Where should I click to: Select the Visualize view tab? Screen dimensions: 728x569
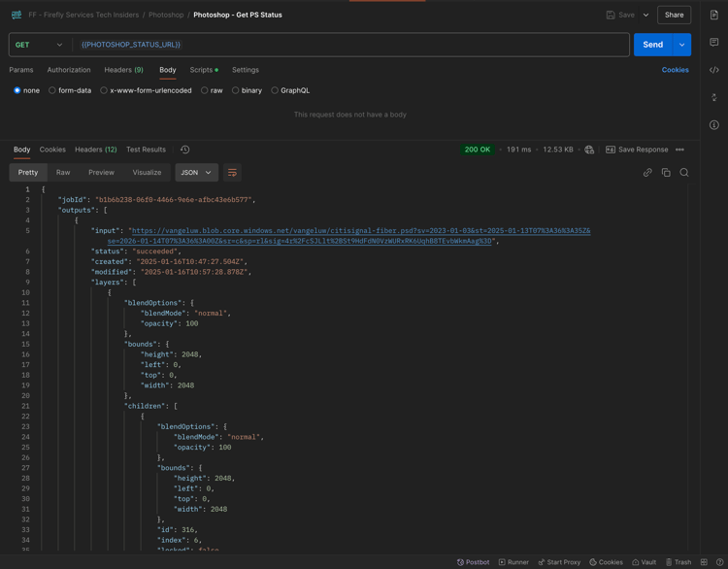click(x=147, y=172)
